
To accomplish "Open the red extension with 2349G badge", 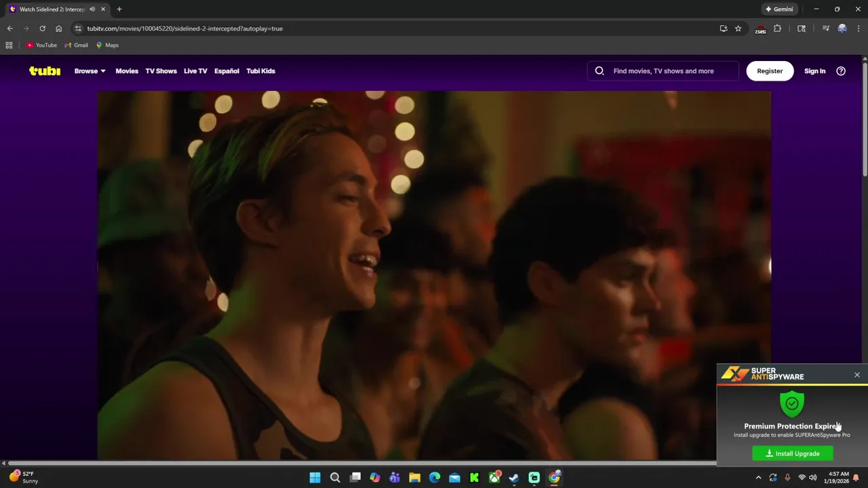I will [761, 28].
